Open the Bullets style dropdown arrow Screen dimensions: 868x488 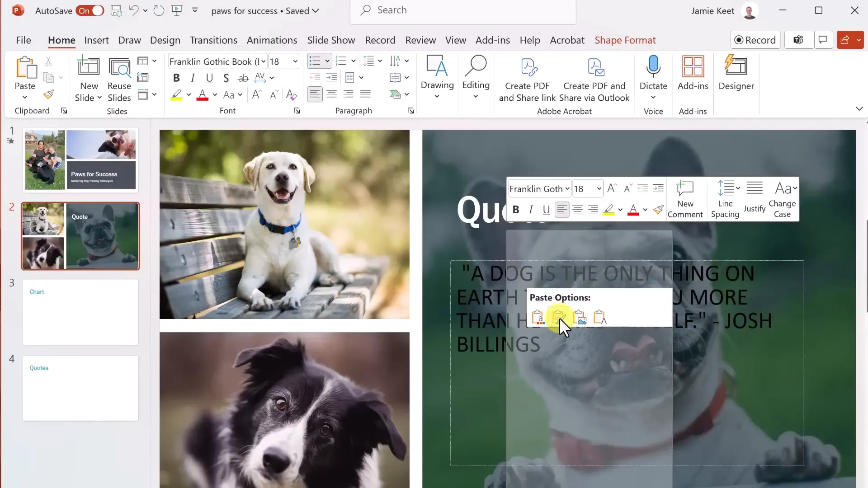pos(327,61)
